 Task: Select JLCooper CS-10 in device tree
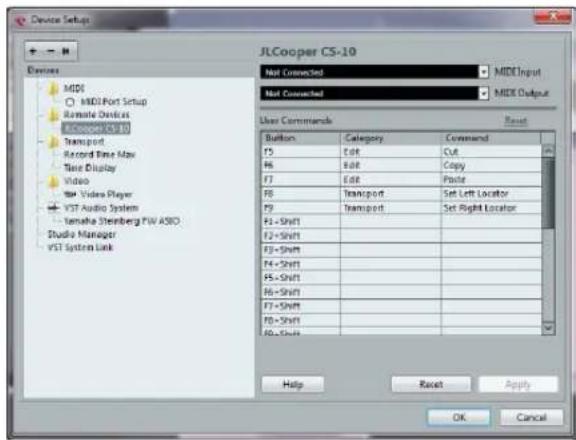point(96,128)
